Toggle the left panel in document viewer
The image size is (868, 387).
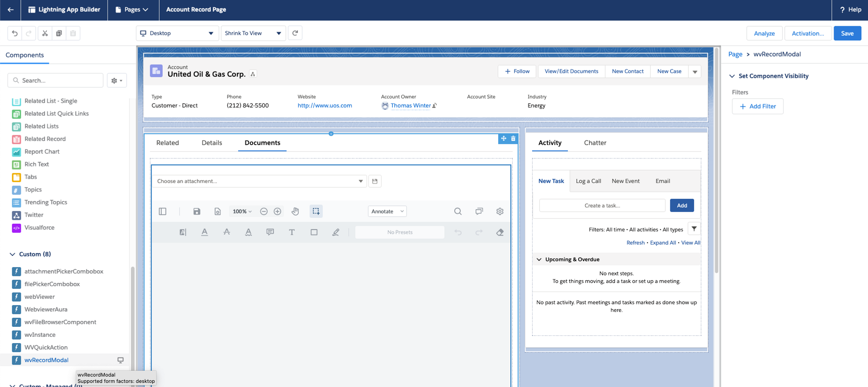(x=163, y=211)
